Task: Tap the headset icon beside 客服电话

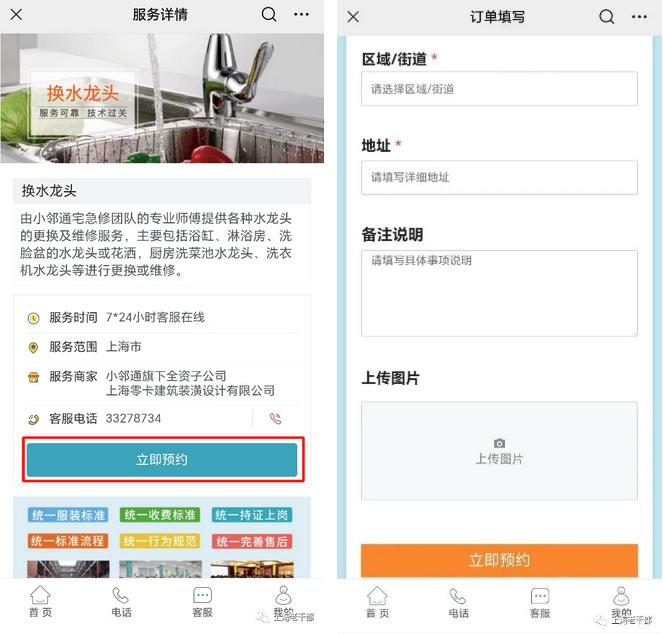Action: 33,420
